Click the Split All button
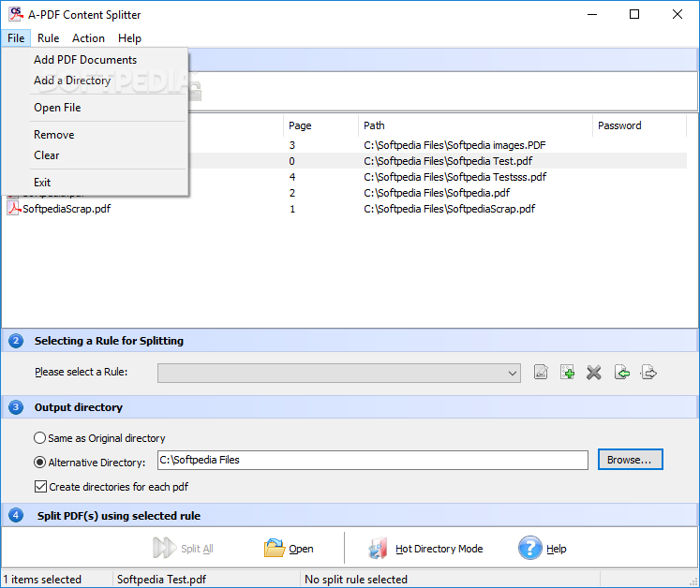Image resolution: width=700 pixels, height=588 pixels. (183, 548)
